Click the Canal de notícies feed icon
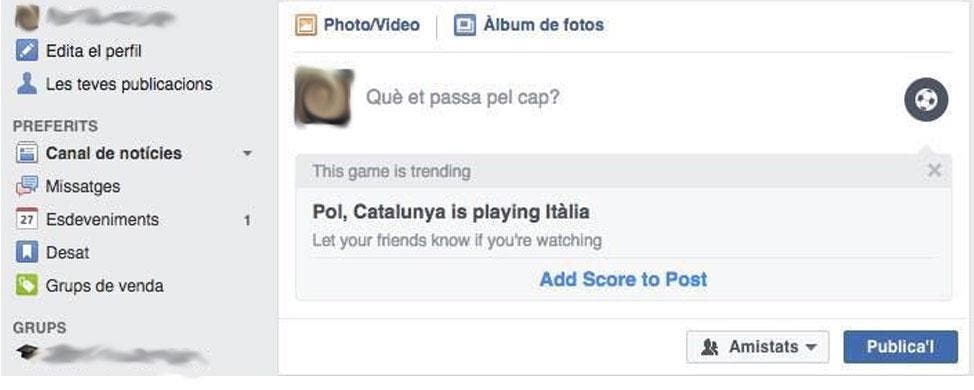This screenshot has width=974, height=390. [27, 153]
